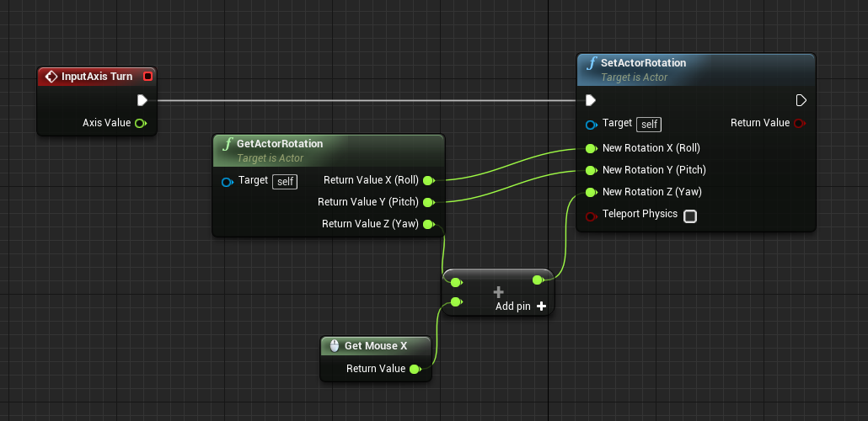Click the add node's bottom input pin
The width and height of the screenshot is (868, 421).
(456, 302)
